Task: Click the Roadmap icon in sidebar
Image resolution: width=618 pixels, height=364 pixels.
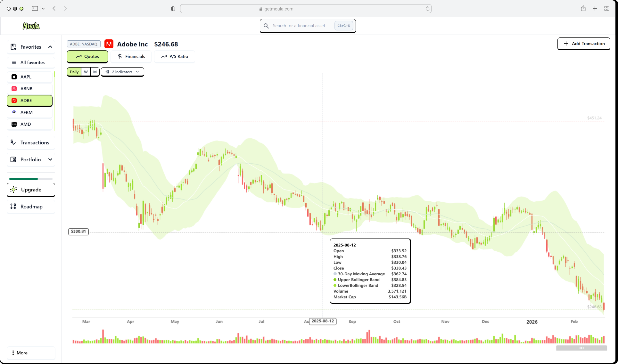Action: pos(13,206)
